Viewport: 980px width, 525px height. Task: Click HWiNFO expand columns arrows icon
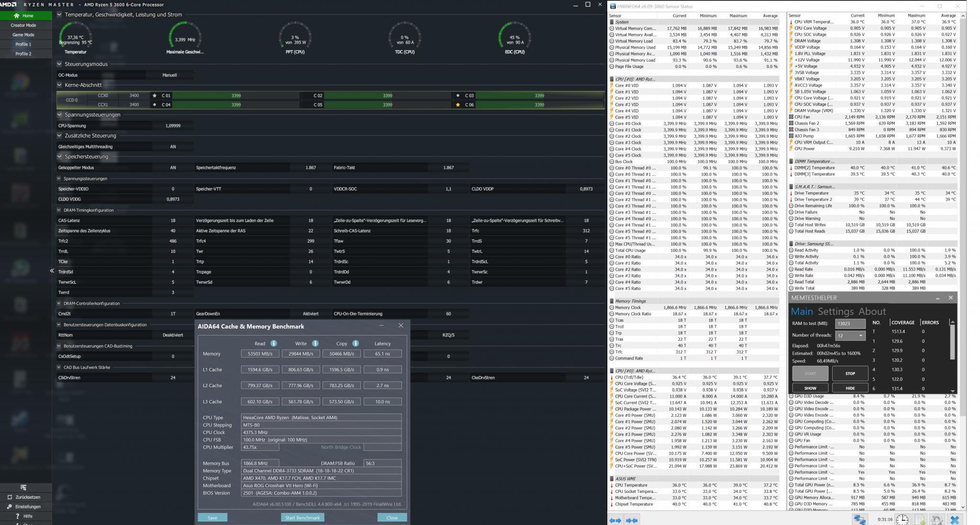tap(615, 520)
